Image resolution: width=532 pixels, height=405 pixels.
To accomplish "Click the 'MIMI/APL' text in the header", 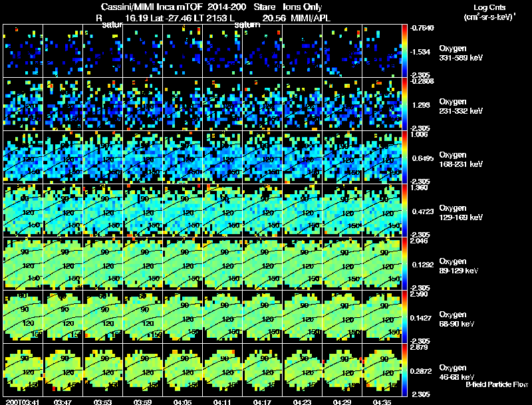I will [x=311, y=18].
